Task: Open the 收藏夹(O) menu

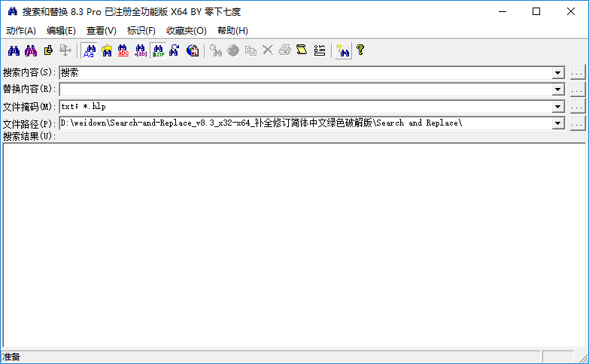Action: pos(187,31)
